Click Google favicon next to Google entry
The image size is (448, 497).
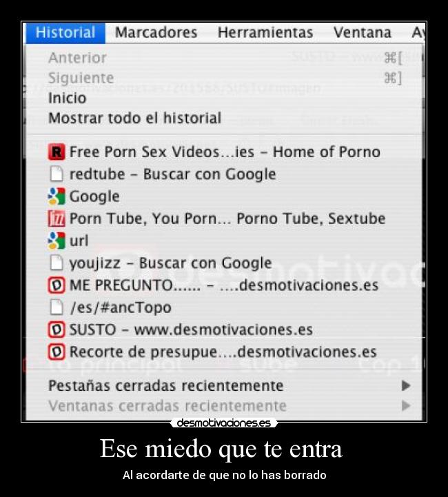[57, 196]
